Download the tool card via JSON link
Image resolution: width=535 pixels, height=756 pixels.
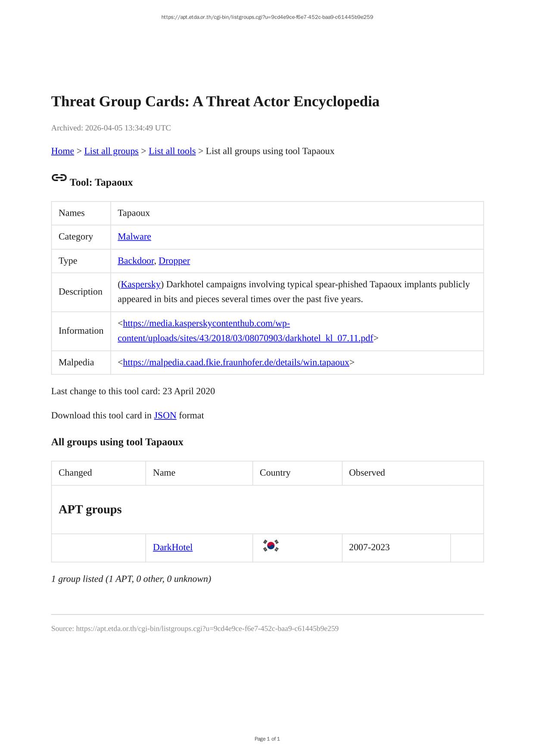coord(165,415)
